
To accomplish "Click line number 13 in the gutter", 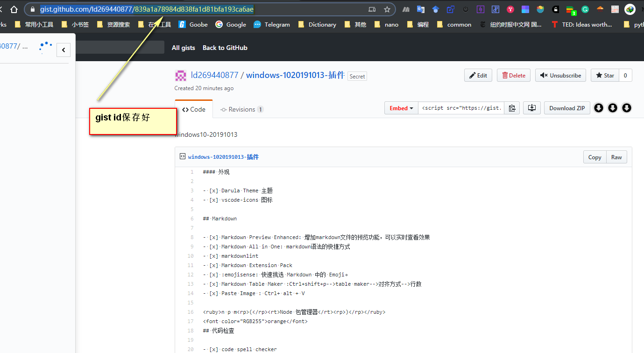I will click(190, 284).
